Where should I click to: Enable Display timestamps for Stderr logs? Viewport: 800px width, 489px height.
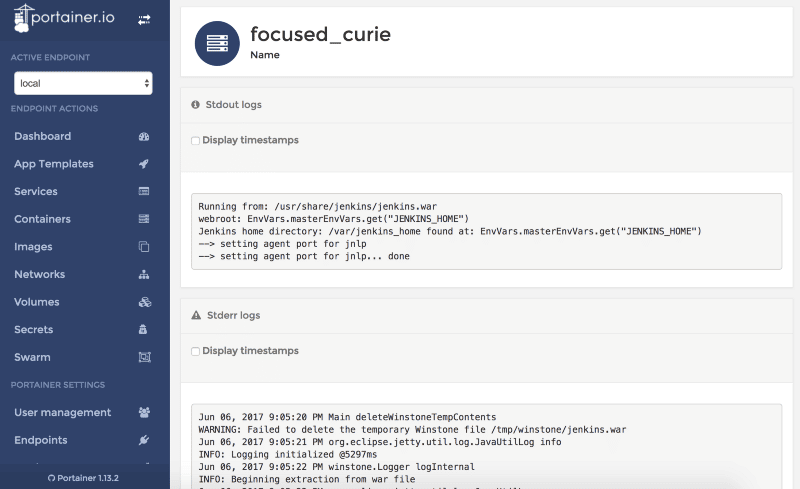[x=196, y=352]
